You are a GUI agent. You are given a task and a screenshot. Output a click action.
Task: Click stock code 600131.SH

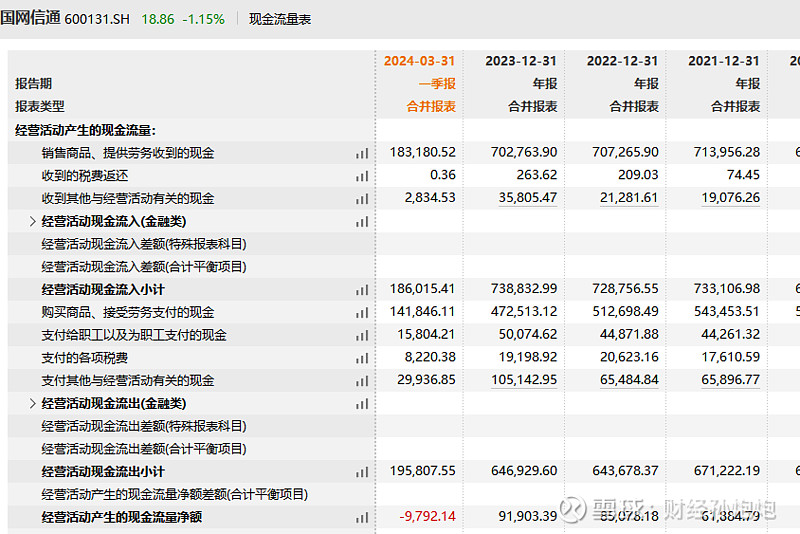pyautogui.click(x=97, y=19)
